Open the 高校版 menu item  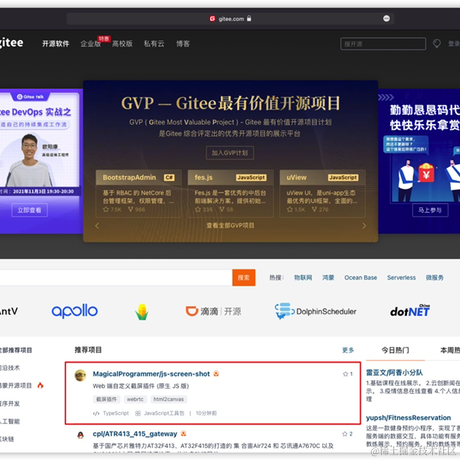click(x=122, y=44)
